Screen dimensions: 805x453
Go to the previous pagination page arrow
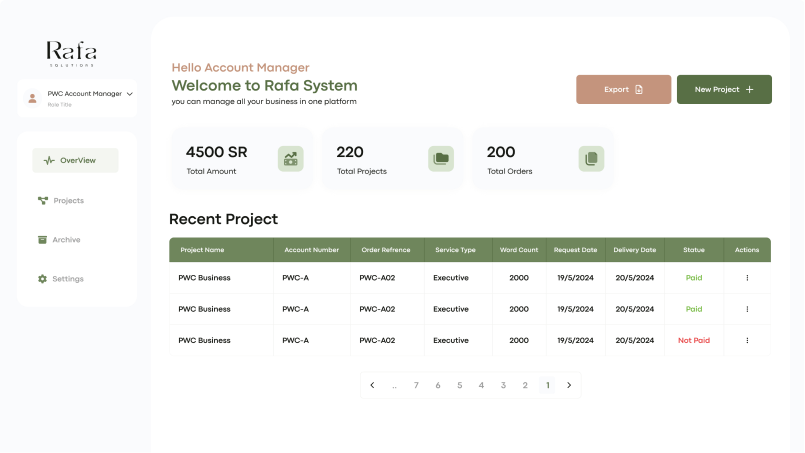372,385
